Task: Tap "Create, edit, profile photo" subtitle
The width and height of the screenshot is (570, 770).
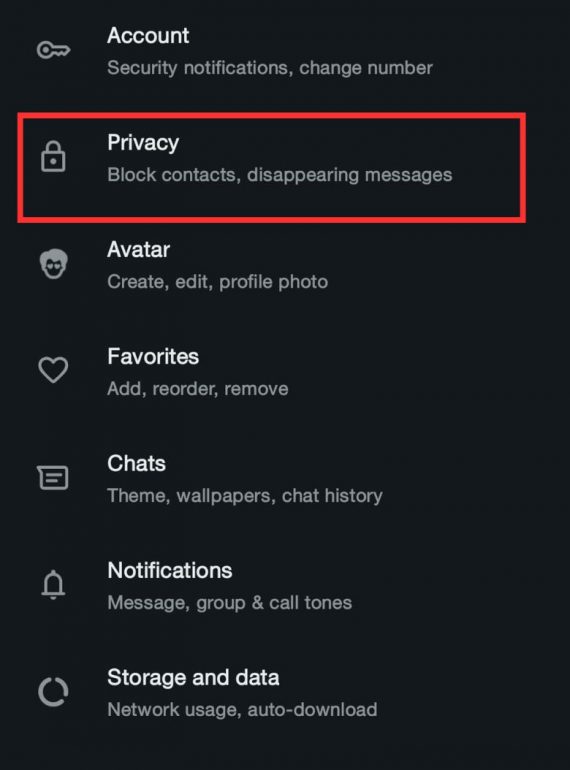Action: pos(217,282)
